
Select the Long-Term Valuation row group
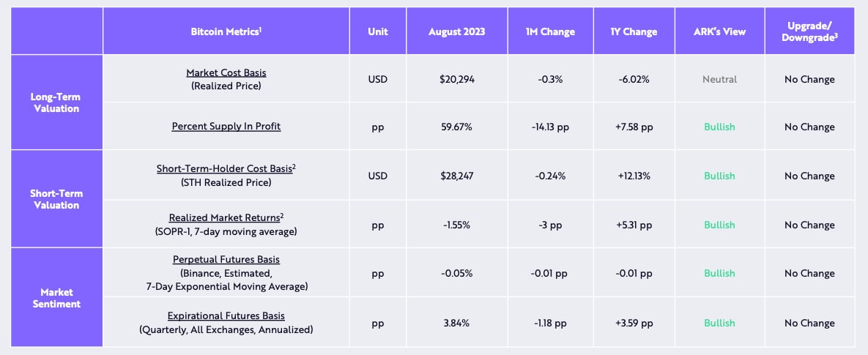(x=55, y=102)
